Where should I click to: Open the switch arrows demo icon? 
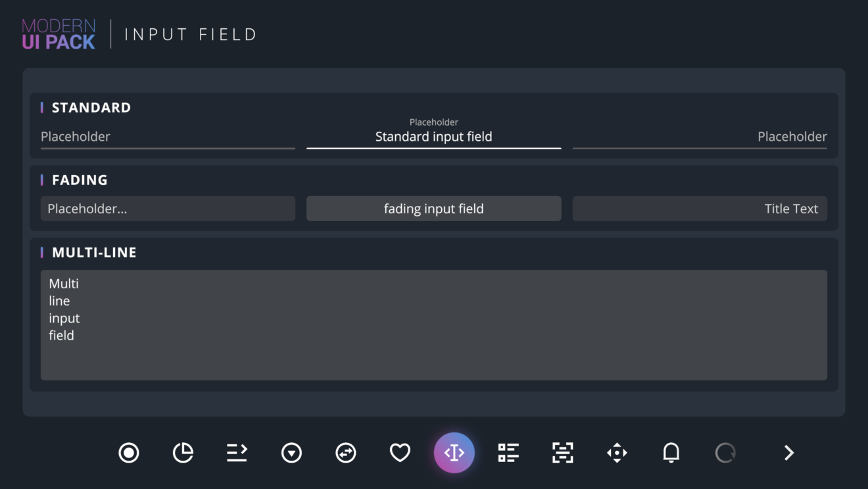coord(346,453)
